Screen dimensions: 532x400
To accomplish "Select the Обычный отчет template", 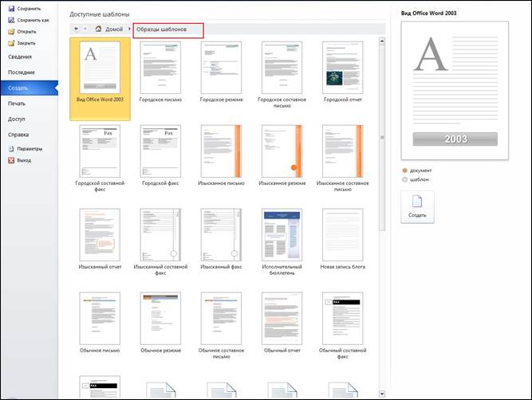I will click(x=282, y=323).
